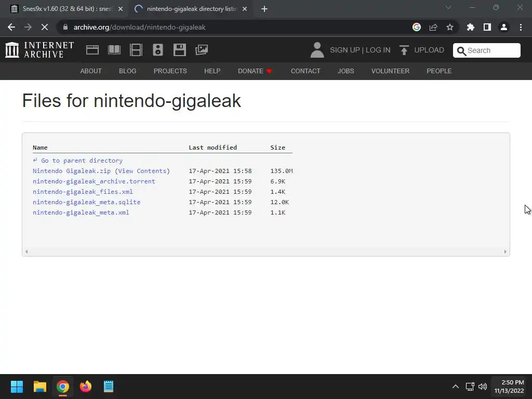Screen dimensions: 532x399
Task: Click the Chrome taskbar icon
Action: tap(62, 387)
